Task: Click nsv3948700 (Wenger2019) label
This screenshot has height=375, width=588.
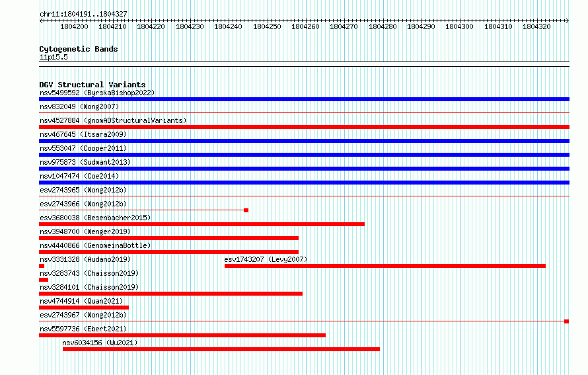Action: pyautogui.click(x=85, y=231)
